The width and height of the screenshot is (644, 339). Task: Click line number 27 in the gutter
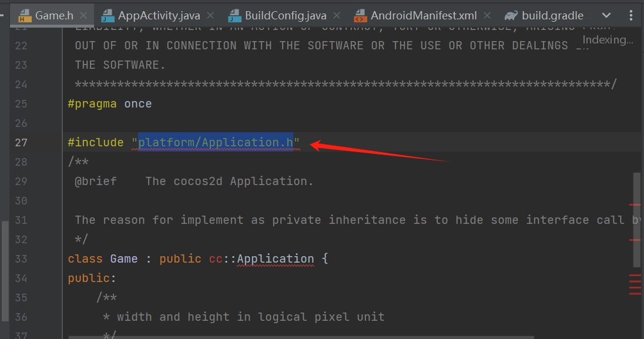coord(21,142)
